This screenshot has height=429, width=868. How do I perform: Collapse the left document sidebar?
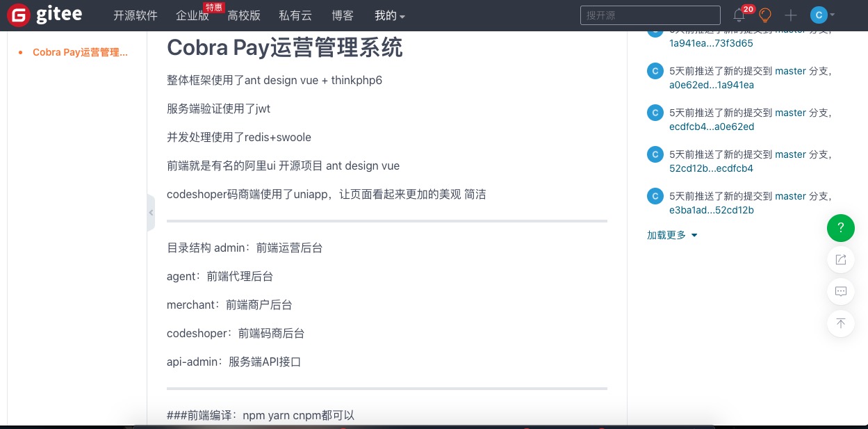coord(151,213)
